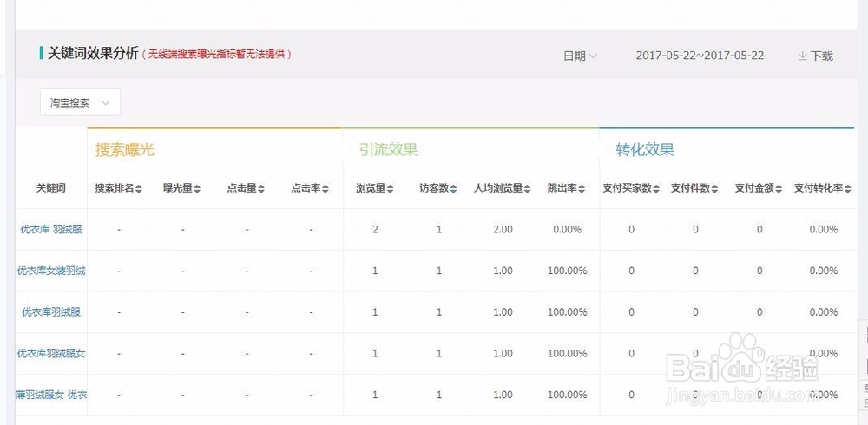This screenshot has width=868, height=425.
Task: Click the red 无线端搜索曝光 notice text
Action: [x=216, y=55]
